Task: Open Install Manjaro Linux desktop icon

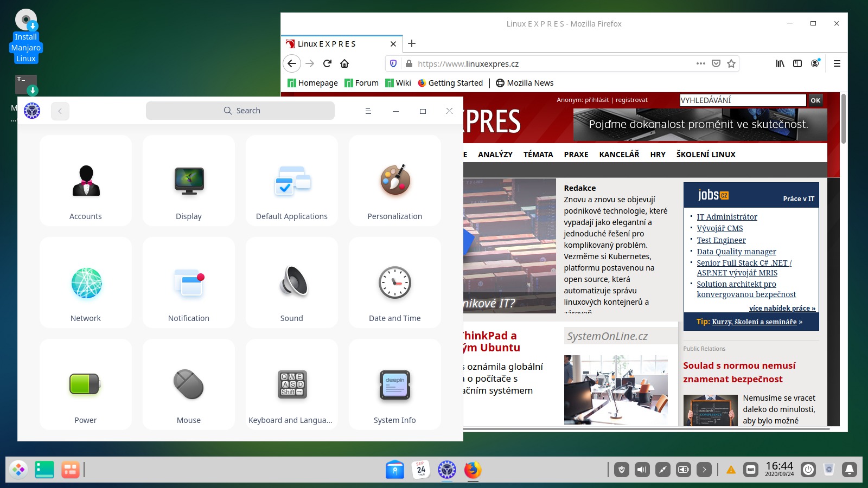Action: coord(26,36)
